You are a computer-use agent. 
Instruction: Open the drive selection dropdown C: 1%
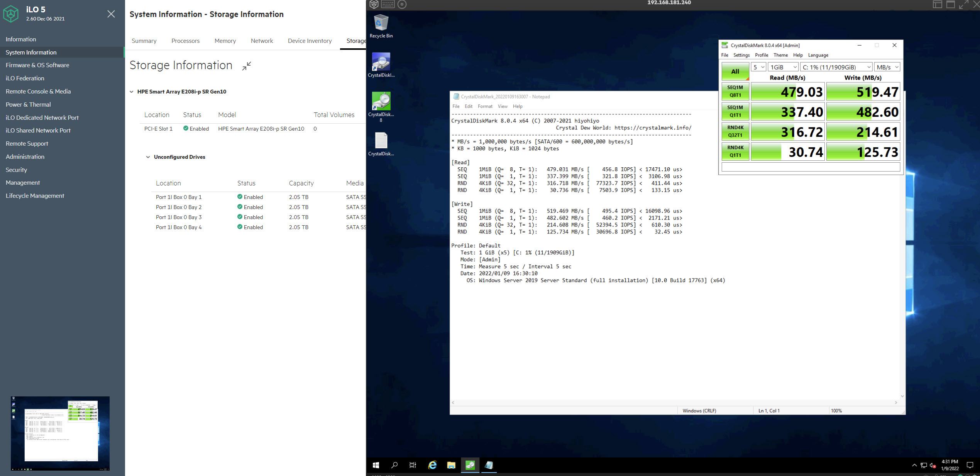pos(836,67)
